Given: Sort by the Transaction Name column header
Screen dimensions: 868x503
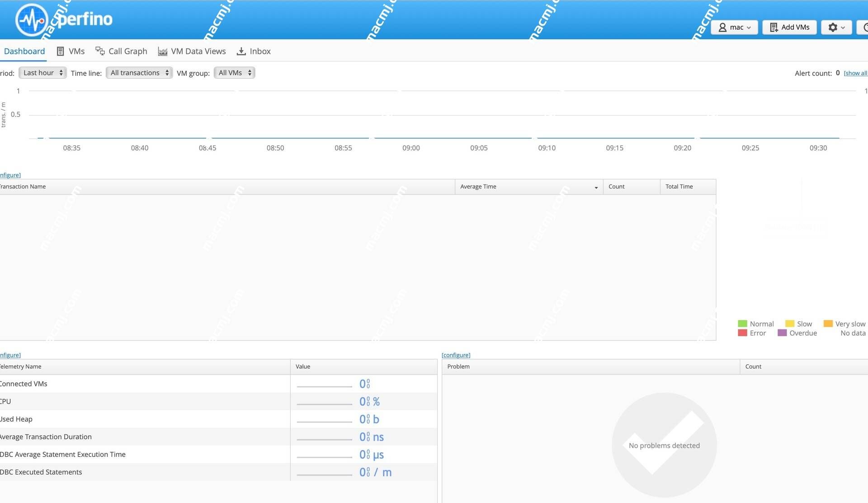Looking at the screenshot, I should coord(227,187).
